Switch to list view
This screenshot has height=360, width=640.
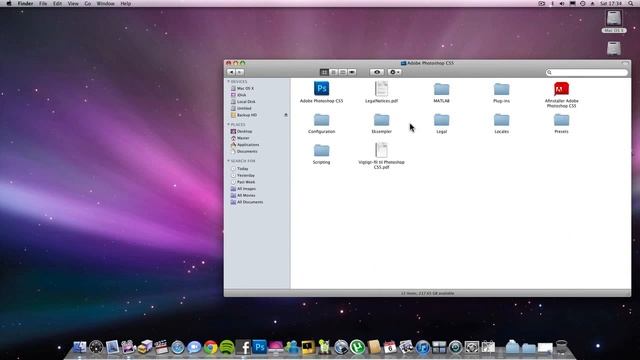(333, 72)
